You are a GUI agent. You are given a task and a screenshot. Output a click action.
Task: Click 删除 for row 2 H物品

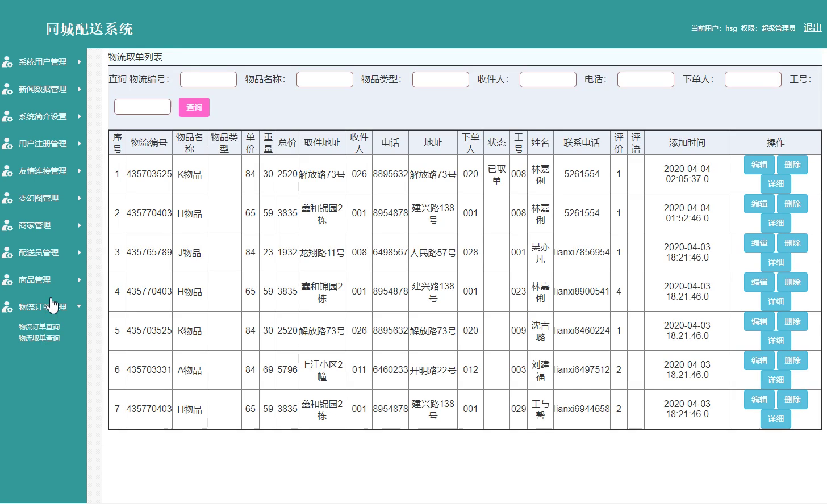(792, 204)
